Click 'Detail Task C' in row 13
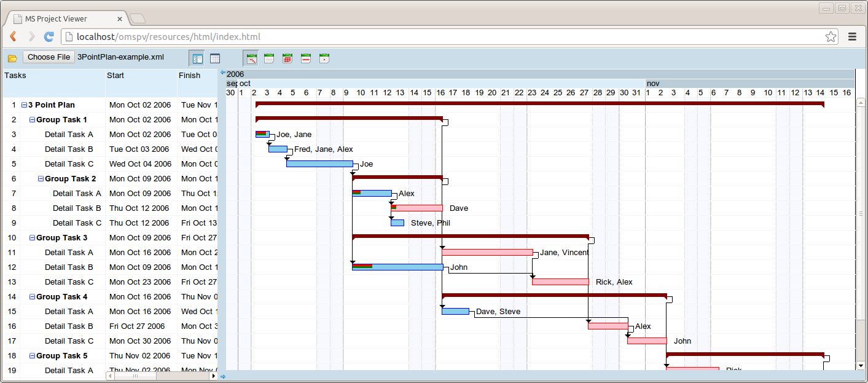 [x=69, y=282]
